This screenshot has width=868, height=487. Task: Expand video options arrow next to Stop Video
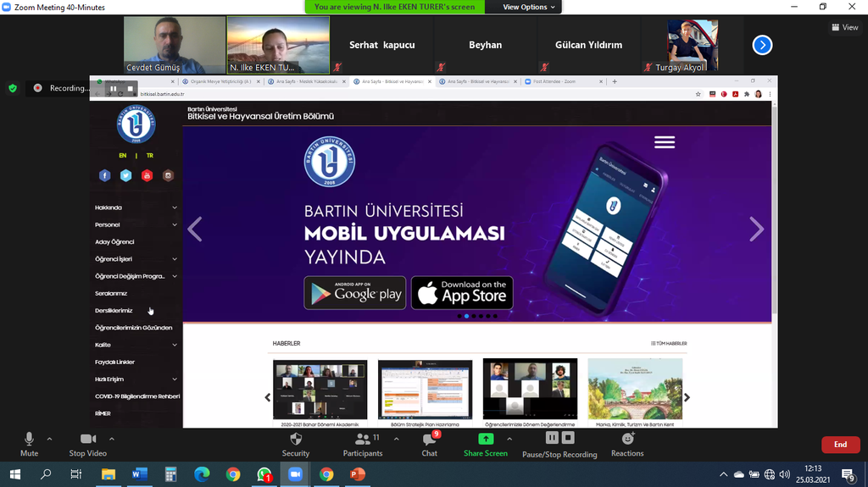[x=112, y=439]
